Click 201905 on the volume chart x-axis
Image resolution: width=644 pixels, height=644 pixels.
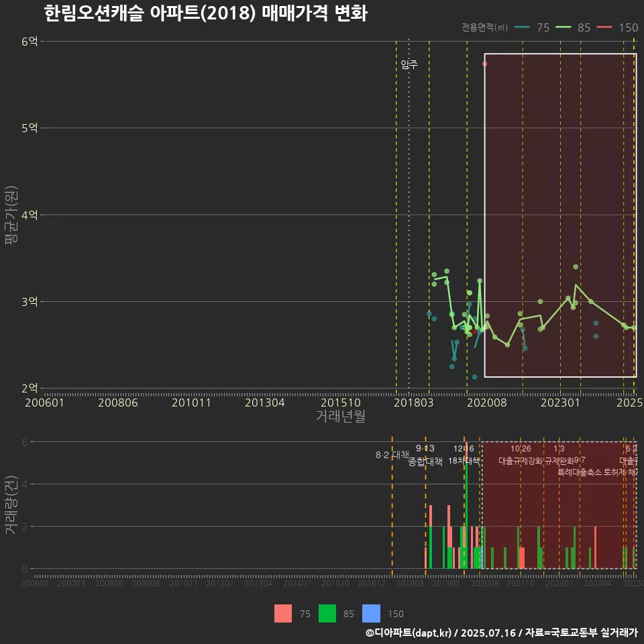click(446, 583)
